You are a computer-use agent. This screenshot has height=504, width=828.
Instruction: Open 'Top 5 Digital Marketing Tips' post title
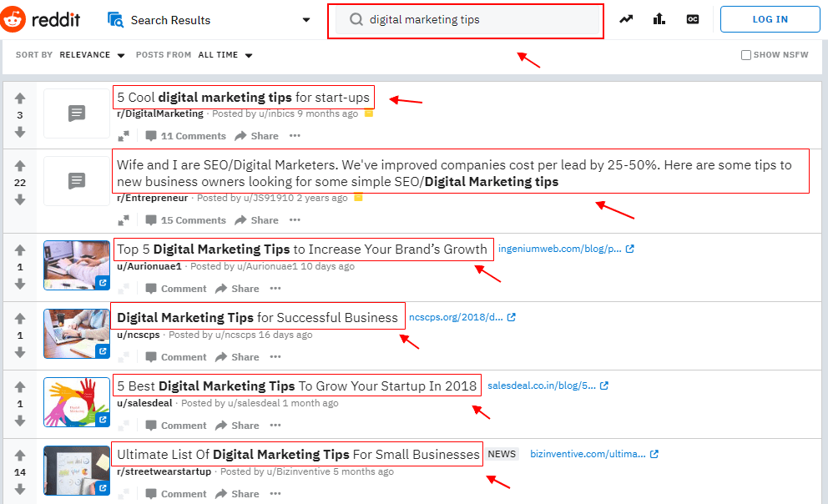point(302,249)
